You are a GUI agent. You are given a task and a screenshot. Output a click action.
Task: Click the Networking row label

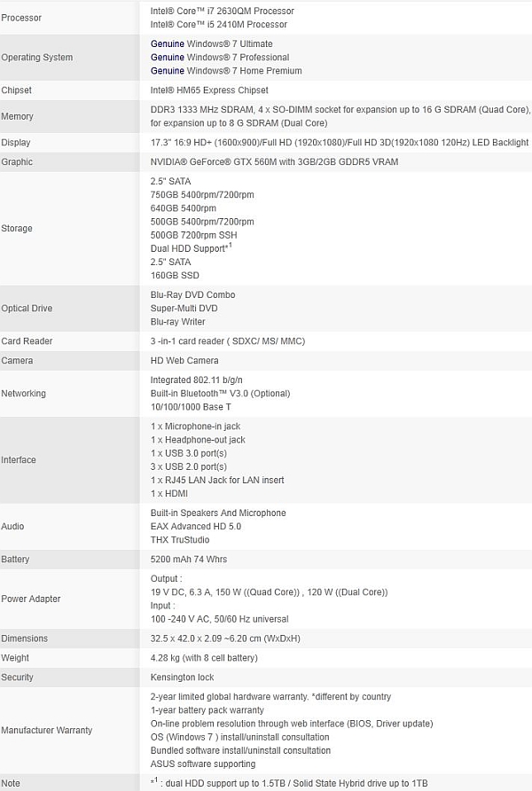[x=24, y=394]
